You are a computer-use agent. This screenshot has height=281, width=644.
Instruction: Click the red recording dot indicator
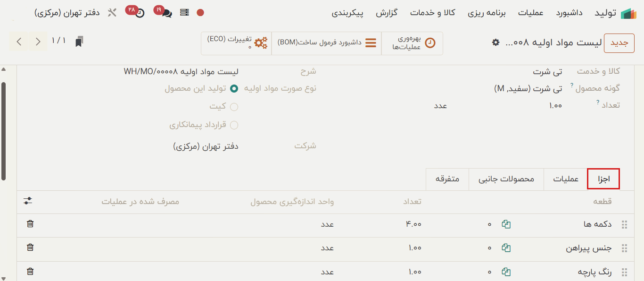click(x=200, y=13)
